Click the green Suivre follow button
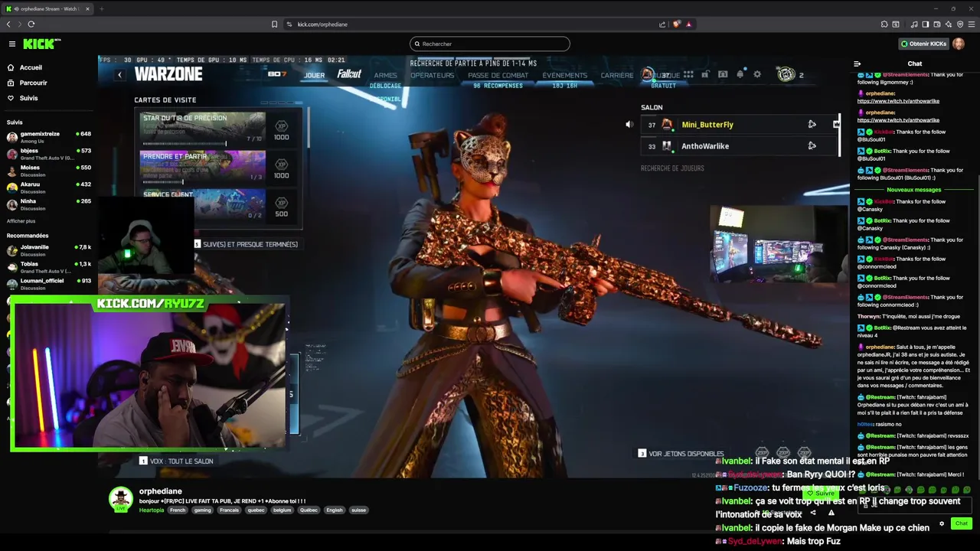The width and height of the screenshot is (980, 551). coord(821,494)
